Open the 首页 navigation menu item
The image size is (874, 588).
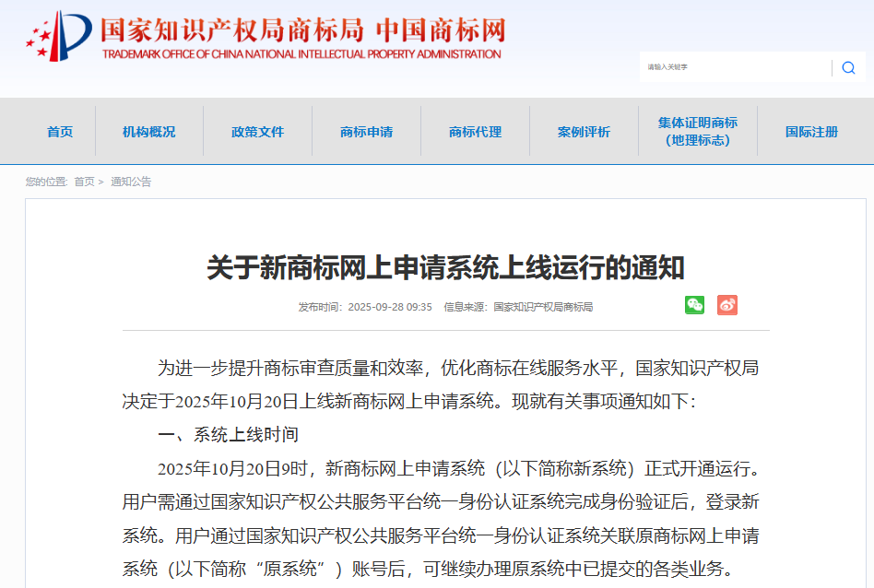(60, 132)
